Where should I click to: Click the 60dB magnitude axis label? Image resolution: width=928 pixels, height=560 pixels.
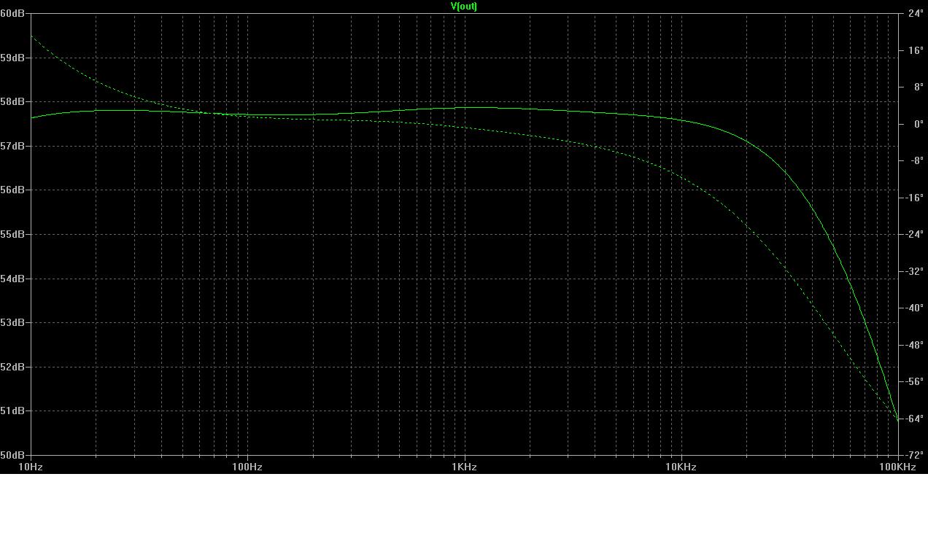(x=12, y=13)
